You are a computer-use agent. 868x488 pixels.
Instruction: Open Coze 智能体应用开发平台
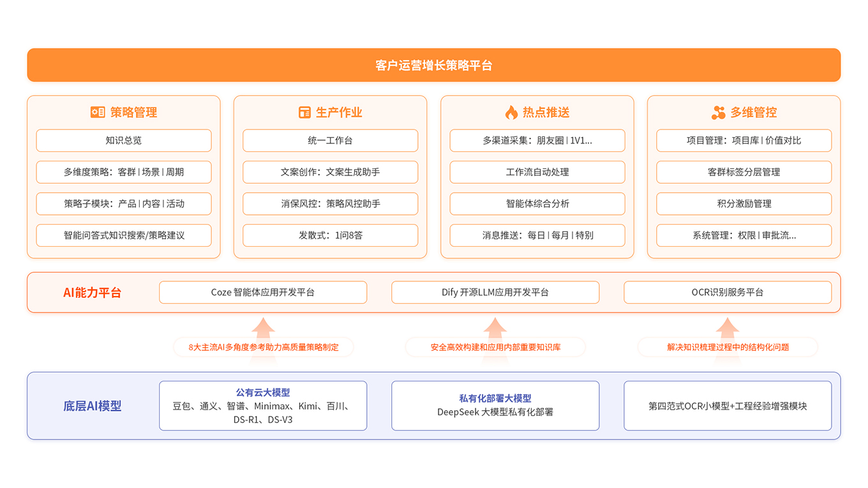pyautogui.click(x=263, y=292)
